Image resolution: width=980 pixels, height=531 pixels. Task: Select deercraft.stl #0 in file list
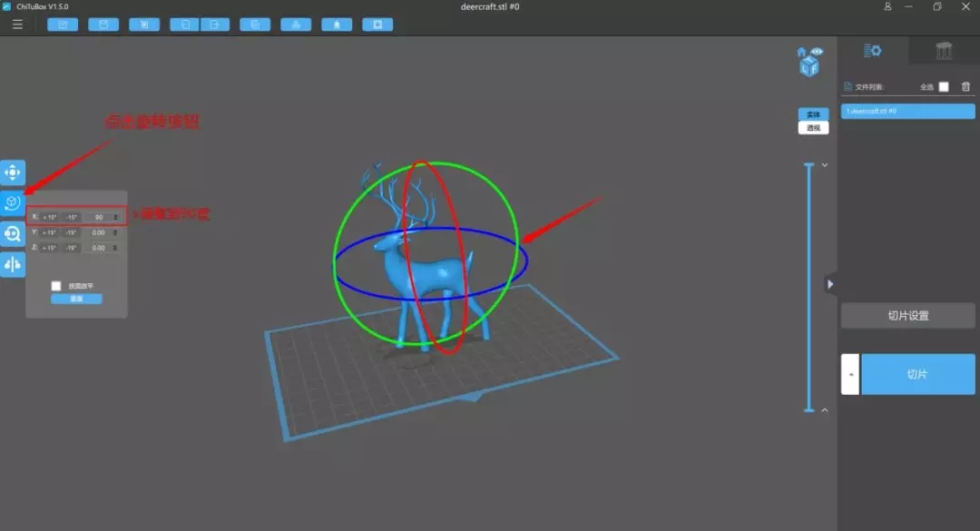(907, 112)
